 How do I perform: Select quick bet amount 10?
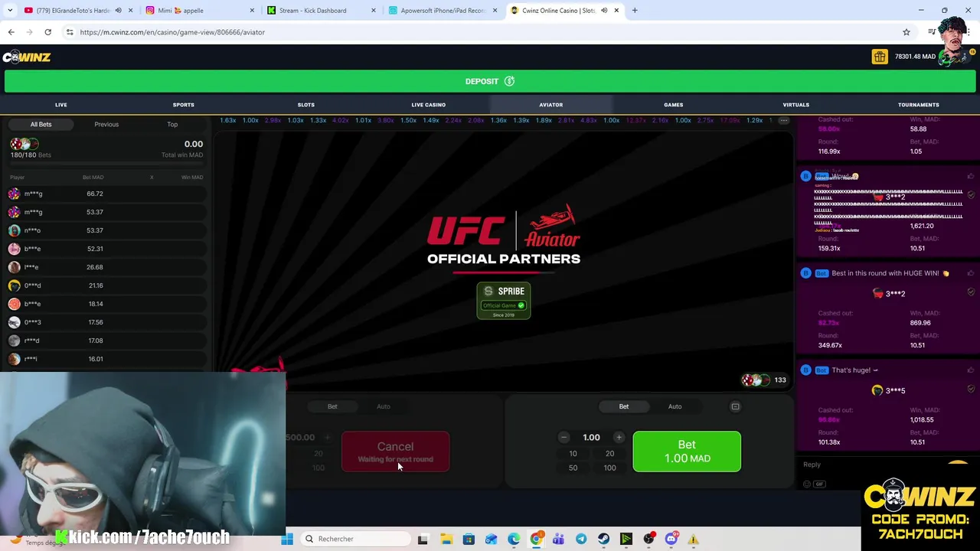(x=573, y=453)
